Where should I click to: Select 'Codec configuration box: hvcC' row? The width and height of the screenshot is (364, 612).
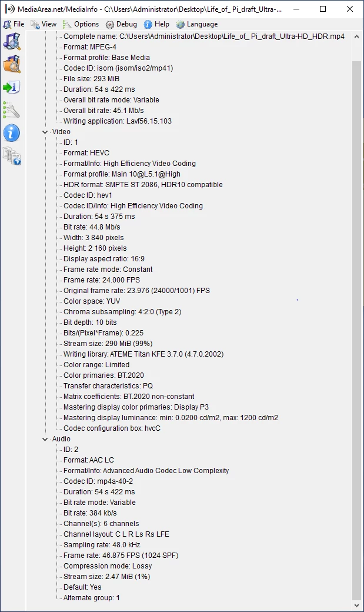pos(112,428)
